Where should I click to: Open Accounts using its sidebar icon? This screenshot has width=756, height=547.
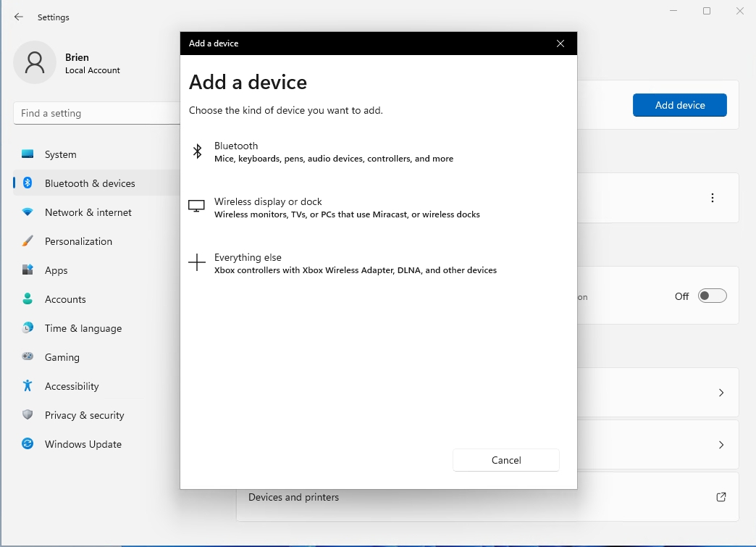[x=28, y=298]
